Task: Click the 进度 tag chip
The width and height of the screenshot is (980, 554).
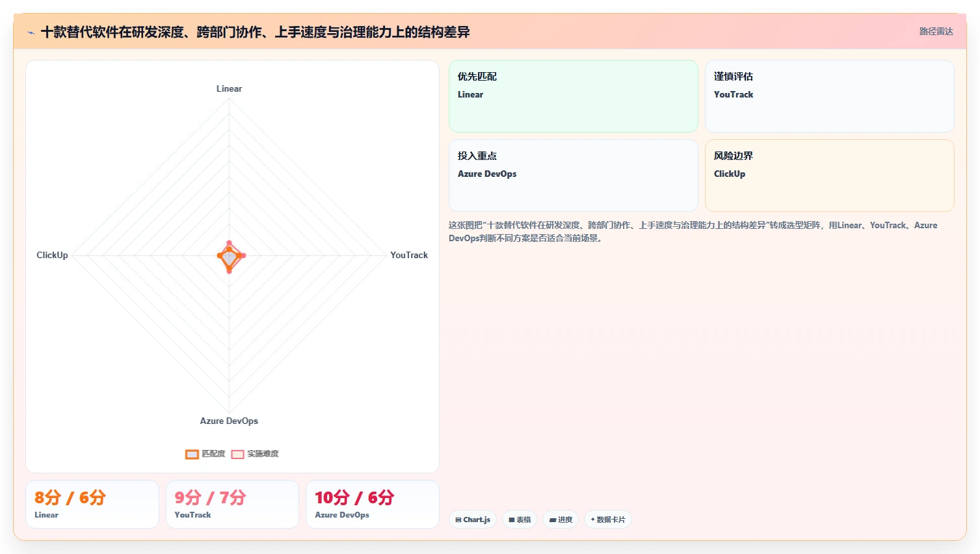Action: 561,520
